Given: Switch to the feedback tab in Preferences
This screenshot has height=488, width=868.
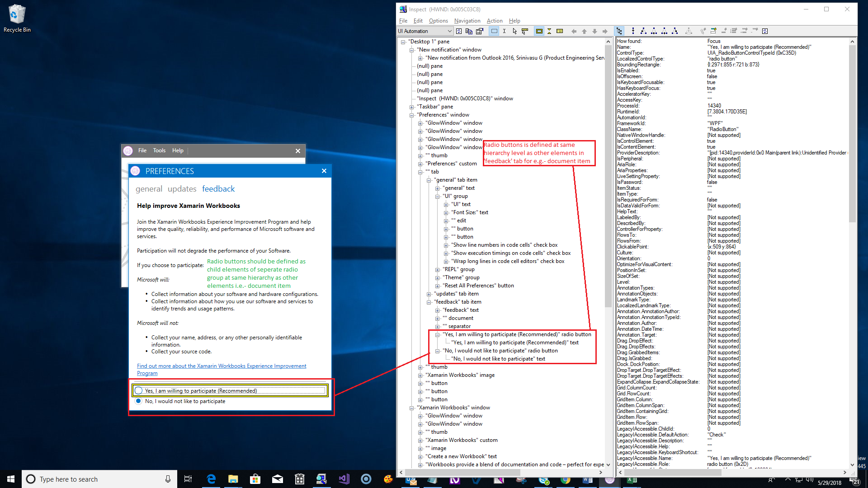Looking at the screenshot, I should tap(218, 189).
